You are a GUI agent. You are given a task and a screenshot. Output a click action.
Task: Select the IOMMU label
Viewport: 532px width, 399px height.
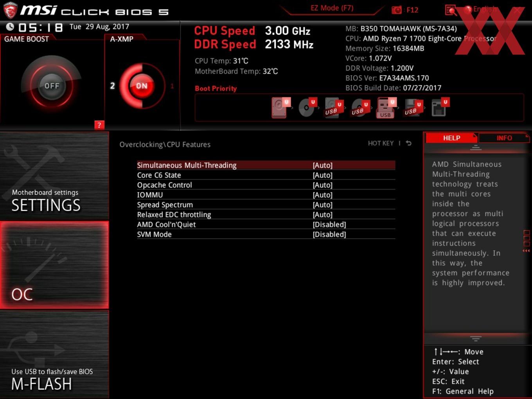(x=150, y=195)
